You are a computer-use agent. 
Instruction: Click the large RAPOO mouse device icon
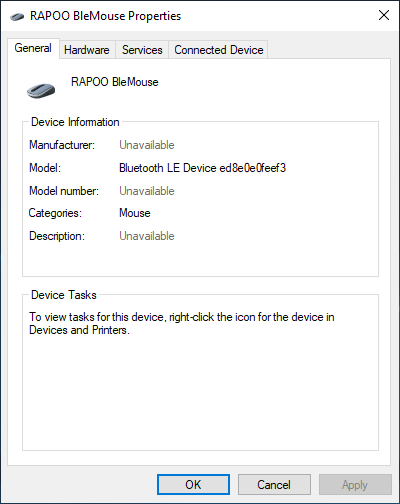[x=41, y=91]
